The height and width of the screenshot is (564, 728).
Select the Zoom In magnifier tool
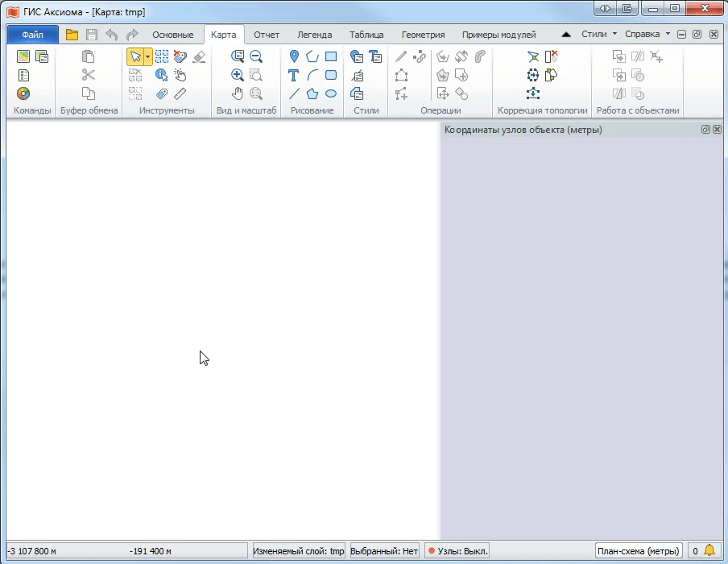[238, 75]
